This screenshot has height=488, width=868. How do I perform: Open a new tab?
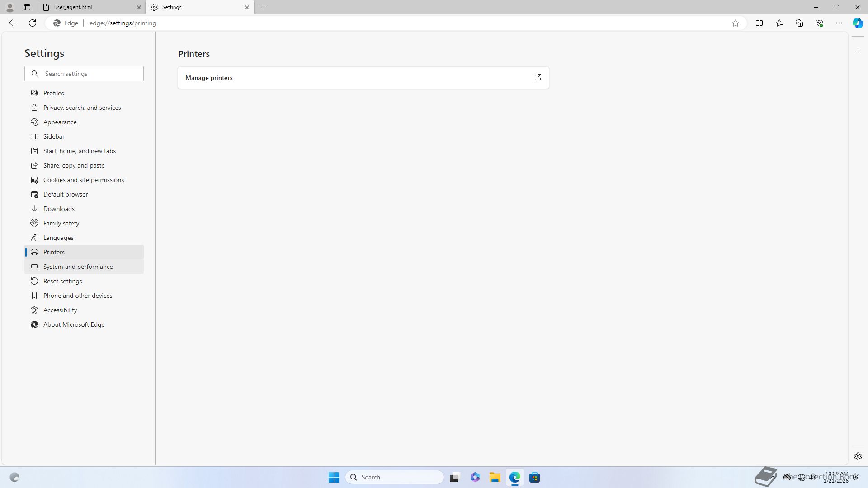point(262,7)
